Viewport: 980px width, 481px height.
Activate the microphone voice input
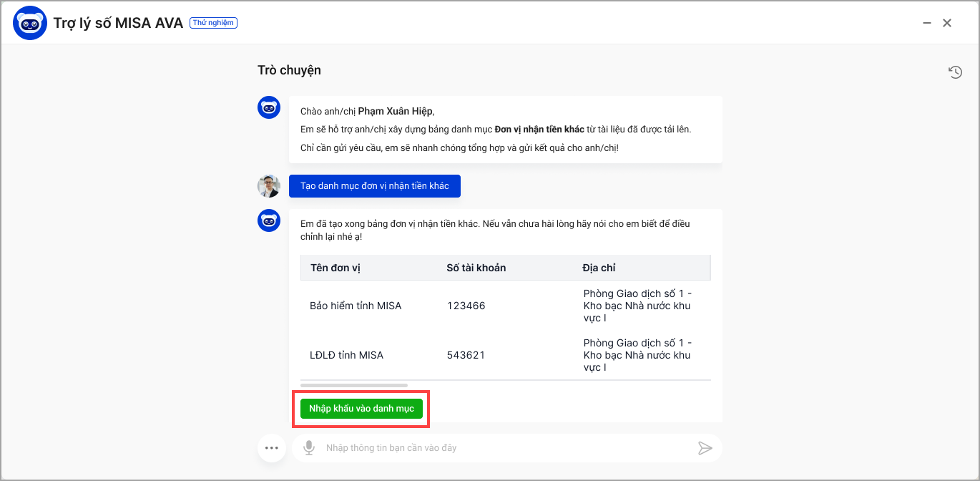[x=309, y=448]
